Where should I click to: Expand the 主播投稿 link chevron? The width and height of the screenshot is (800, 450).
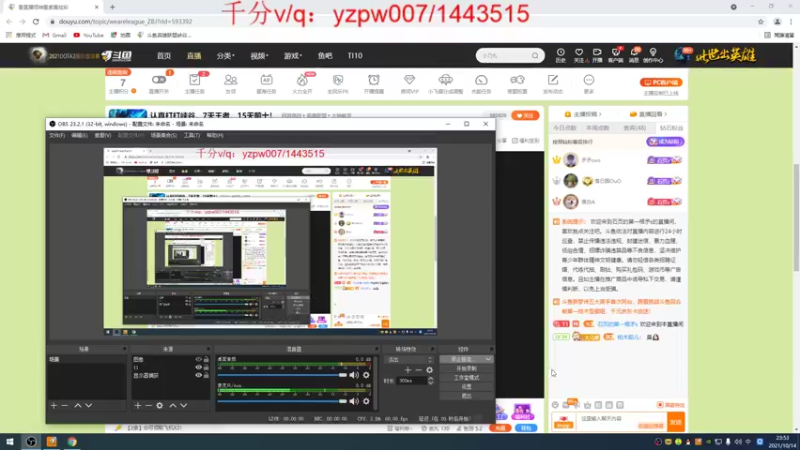pyautogui.click(x=601, y=114)
